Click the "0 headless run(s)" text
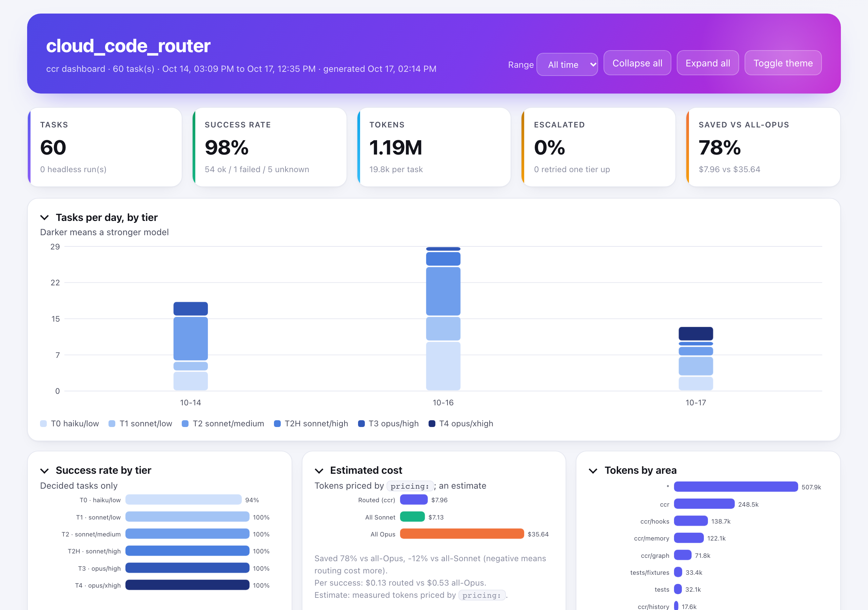 73,169
